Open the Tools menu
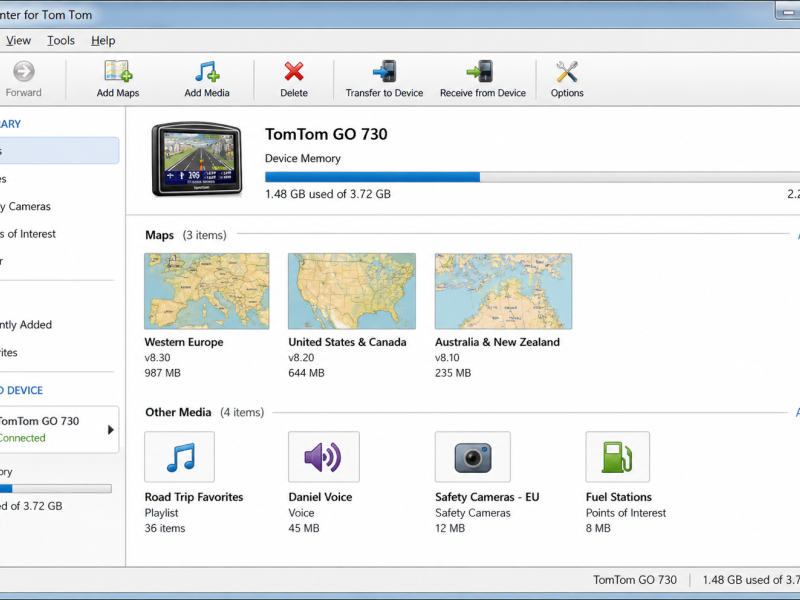Screen dimensions: 800x600 (x=61, y=40)
